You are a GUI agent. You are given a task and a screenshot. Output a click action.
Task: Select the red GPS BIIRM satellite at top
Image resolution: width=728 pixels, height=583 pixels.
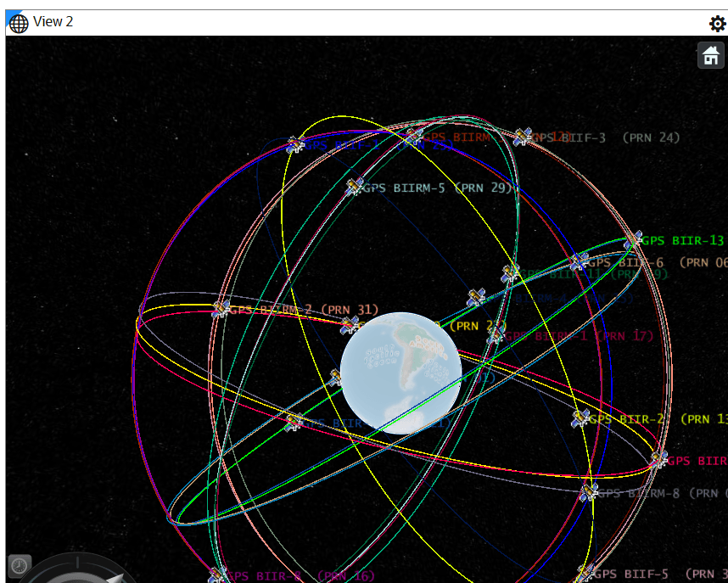tap(414, 137)
